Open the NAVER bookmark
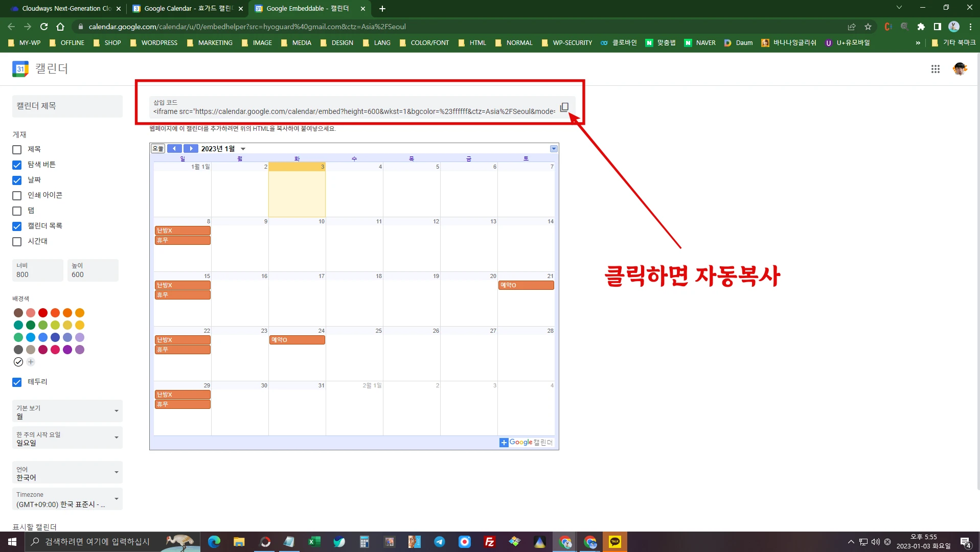Image resolution: width=980 pixels, height=552 pixels. pos(700,43)
